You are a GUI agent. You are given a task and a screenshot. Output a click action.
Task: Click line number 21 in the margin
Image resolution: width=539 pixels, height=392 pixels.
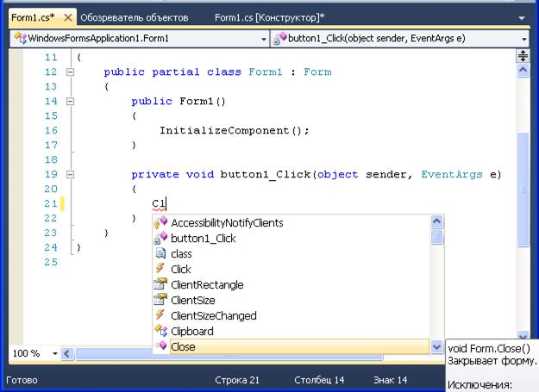pos(51,203)
